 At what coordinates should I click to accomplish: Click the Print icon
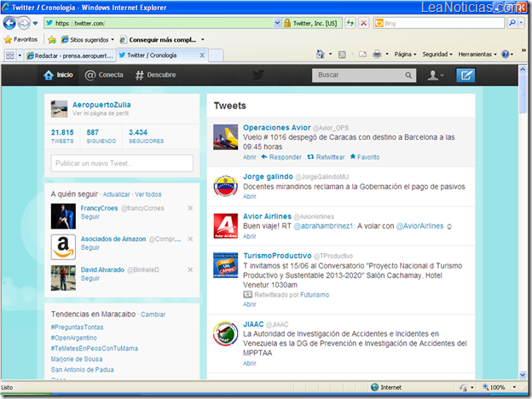[377, 55]
